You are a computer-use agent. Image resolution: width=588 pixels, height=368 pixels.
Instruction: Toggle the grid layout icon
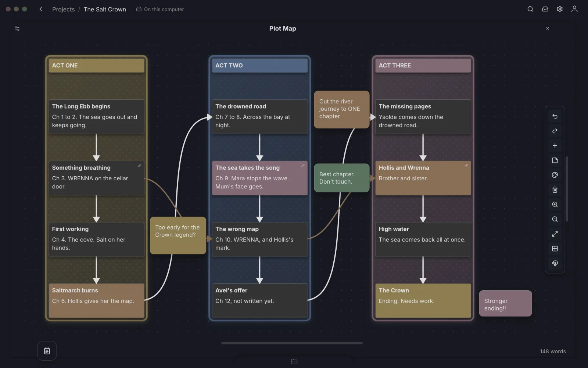pyautogui.click(x=555, y=249)
